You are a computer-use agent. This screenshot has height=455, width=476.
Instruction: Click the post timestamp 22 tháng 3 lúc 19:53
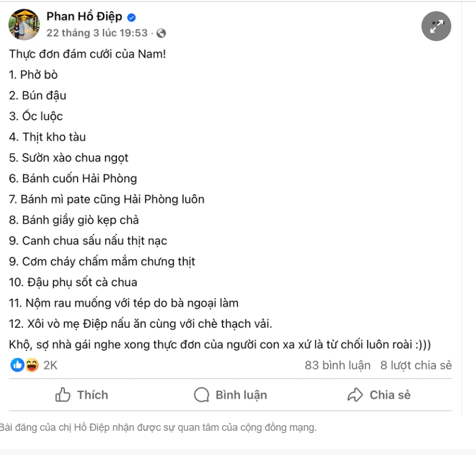point(97,33)
